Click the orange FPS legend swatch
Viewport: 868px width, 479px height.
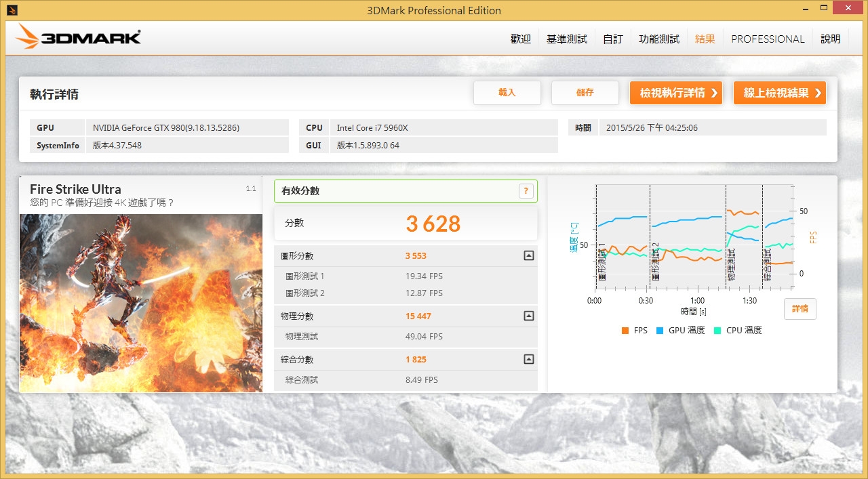(625, 331)
